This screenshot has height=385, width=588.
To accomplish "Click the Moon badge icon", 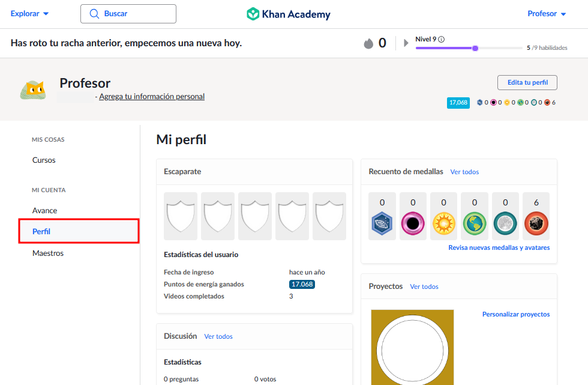I will [x=505, y=223].
